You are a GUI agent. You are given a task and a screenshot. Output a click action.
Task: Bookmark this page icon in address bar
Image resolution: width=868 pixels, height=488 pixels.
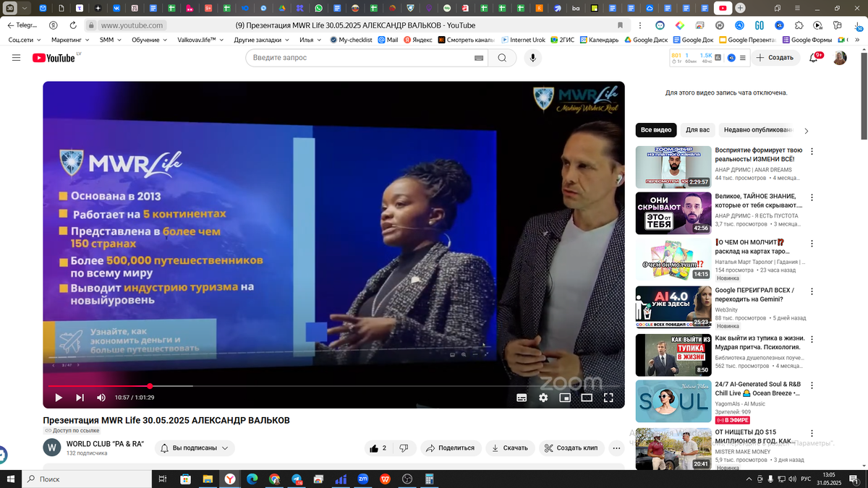(620, 25)
